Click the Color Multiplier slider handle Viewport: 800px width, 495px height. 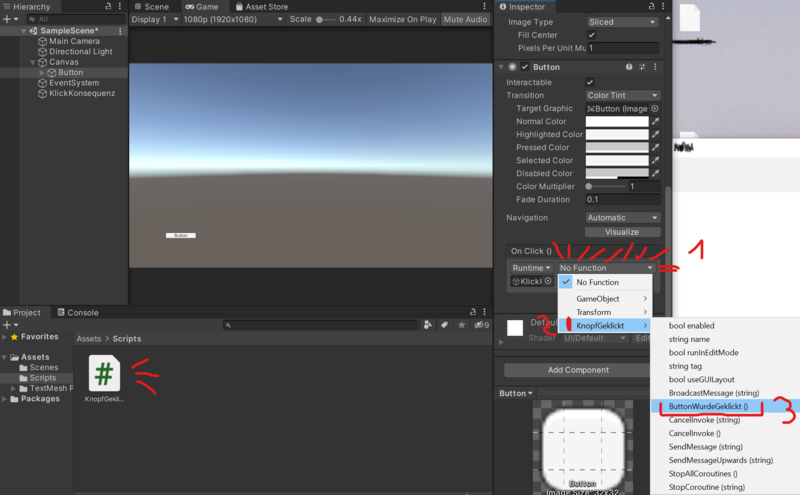click(x=589, y=186)
